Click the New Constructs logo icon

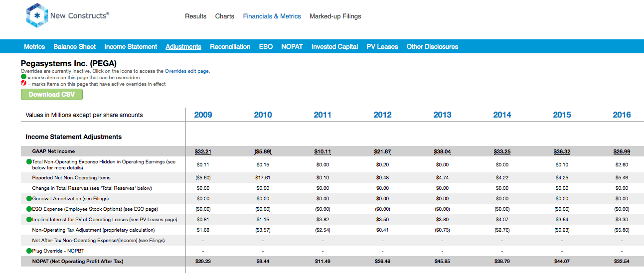coord(37,16)
